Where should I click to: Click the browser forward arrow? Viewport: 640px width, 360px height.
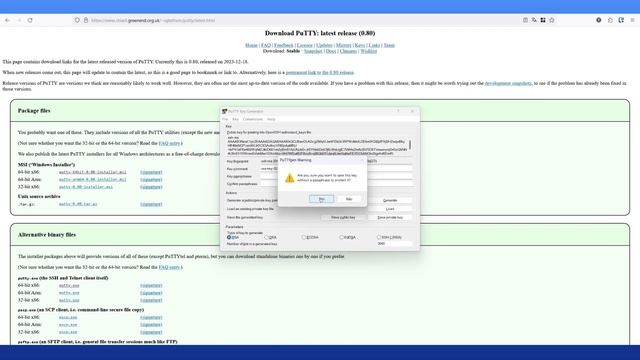[19, 20]
